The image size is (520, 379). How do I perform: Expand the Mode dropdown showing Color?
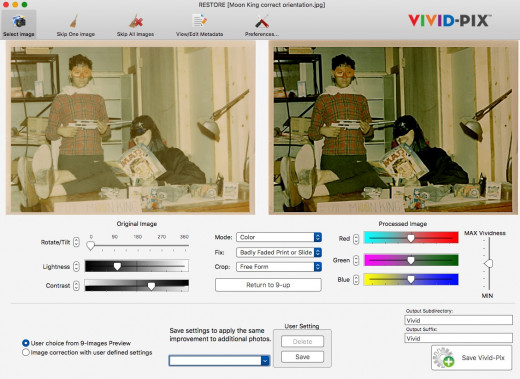[x=279, y=237]
